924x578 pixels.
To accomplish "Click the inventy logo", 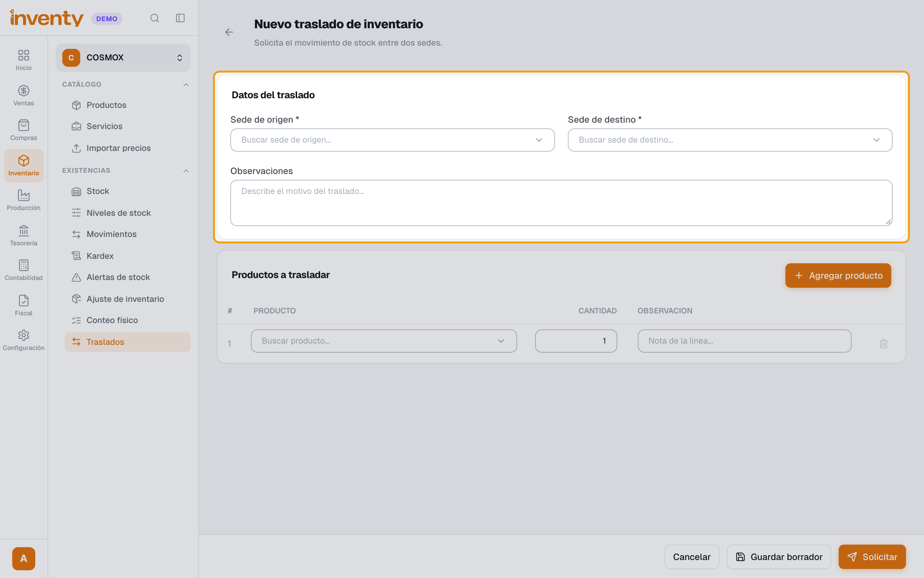I will click(x=47, y=18).
